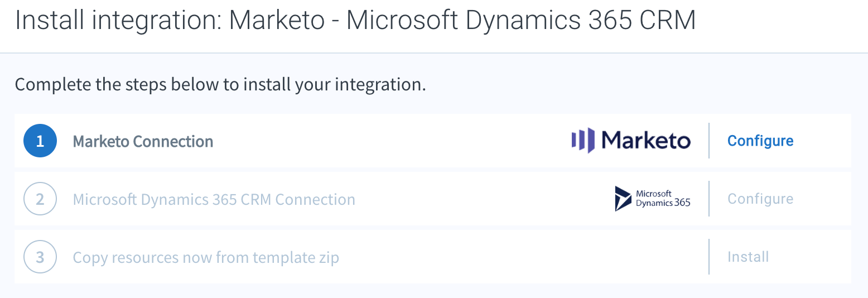Select the step 2 circle icon
The height and width of the screenshot is (298, 868).
click(x=40, y=199)
